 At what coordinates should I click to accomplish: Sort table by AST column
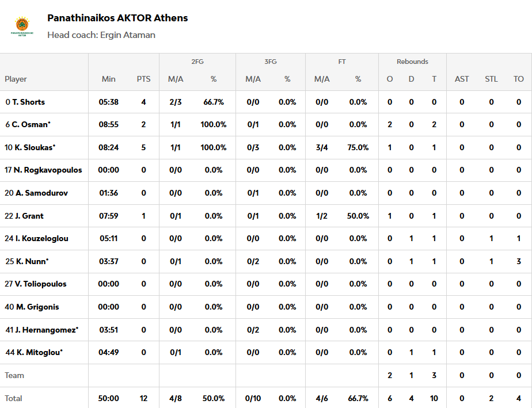tap(462, 79)
